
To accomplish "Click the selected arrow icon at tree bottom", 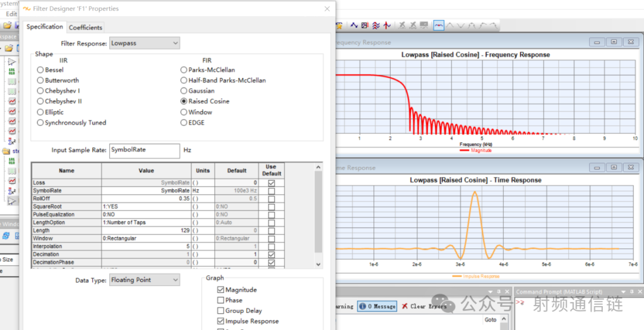I will pos(12,201).
